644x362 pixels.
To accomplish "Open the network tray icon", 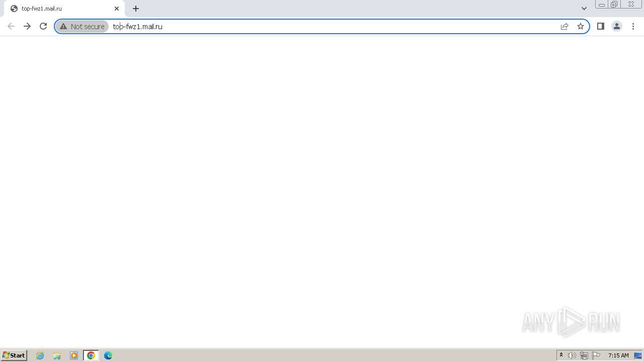I will (584, 355).
